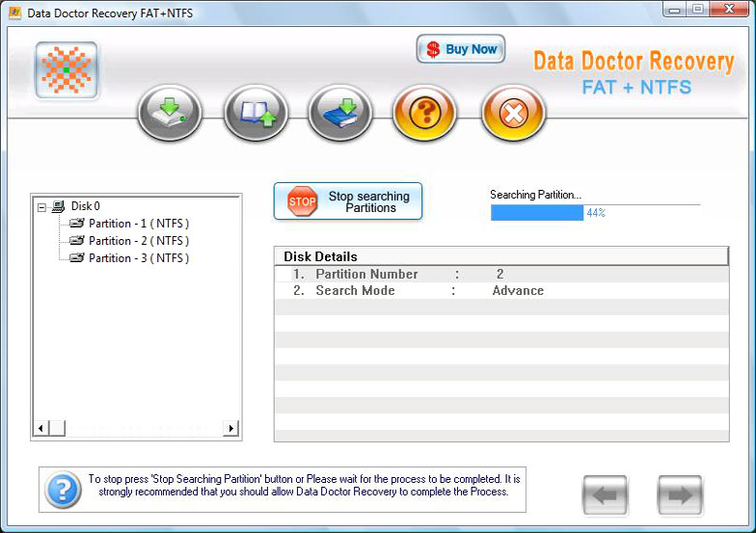Click the Searching Partition... label
This screenshot has width=756, height=533.
(536, 195)
